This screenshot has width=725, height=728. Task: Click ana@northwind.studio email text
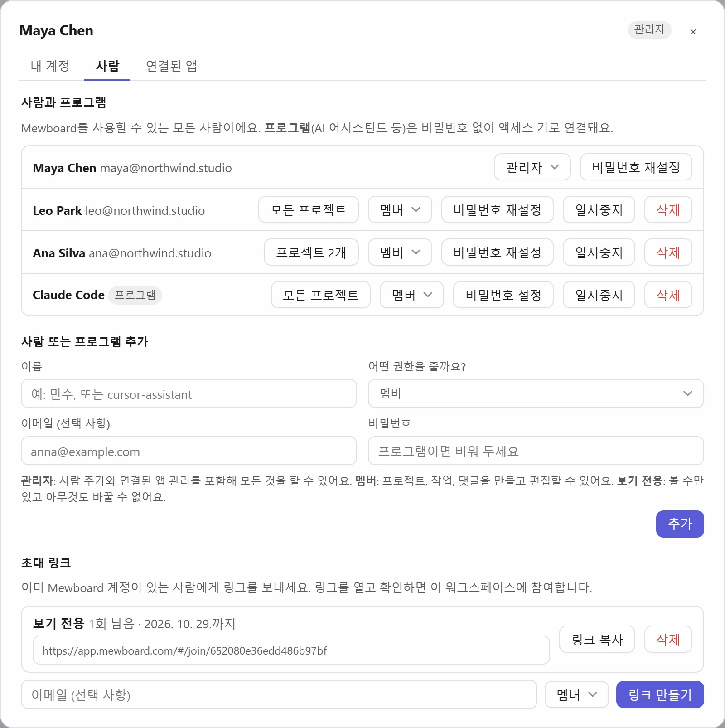(150, 253)
